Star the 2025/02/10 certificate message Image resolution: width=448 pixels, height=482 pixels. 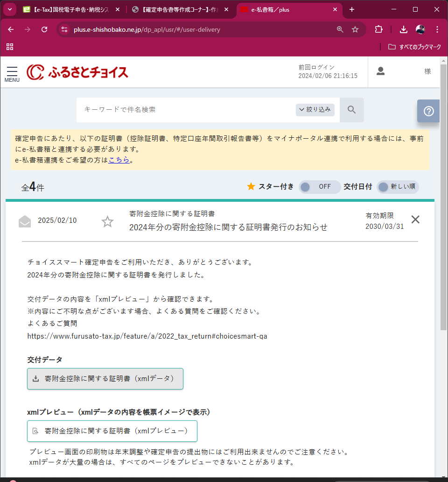(107, 221)
